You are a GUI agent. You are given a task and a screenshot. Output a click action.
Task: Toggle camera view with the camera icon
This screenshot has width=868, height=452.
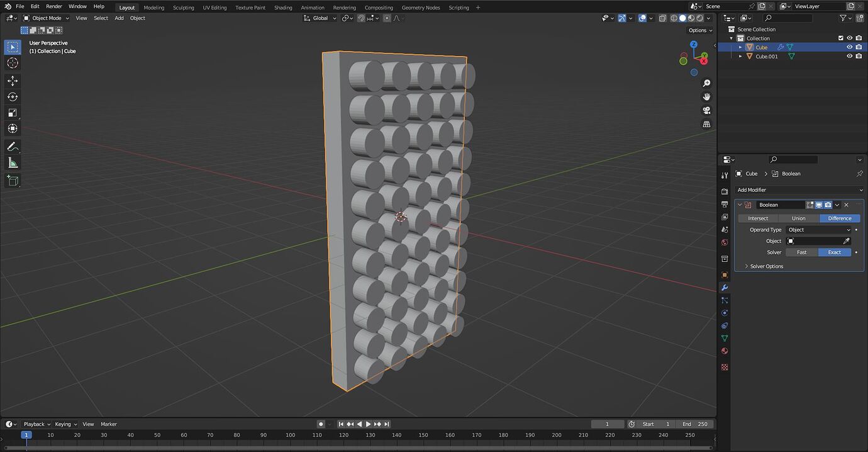[x=706, y=110]
